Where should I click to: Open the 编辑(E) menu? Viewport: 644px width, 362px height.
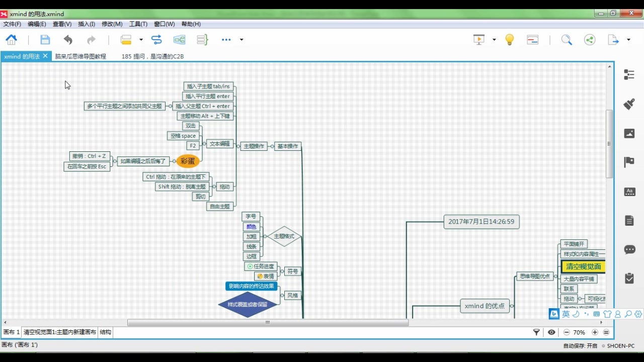tap(37, 24)
